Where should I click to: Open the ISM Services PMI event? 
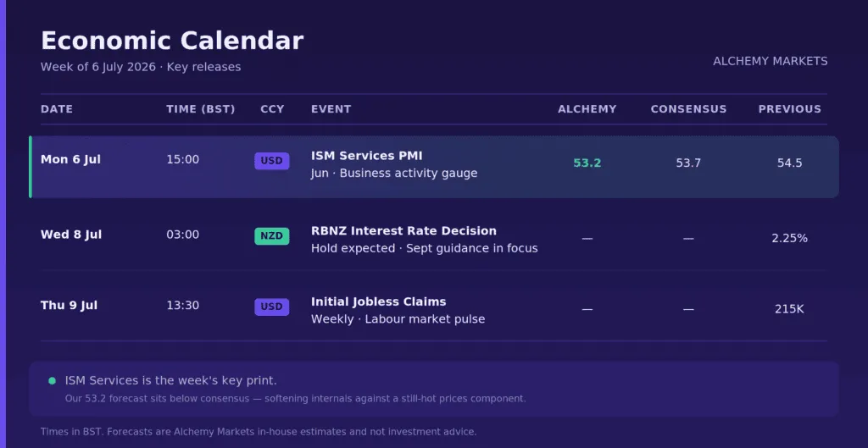(x=366, y=156)
